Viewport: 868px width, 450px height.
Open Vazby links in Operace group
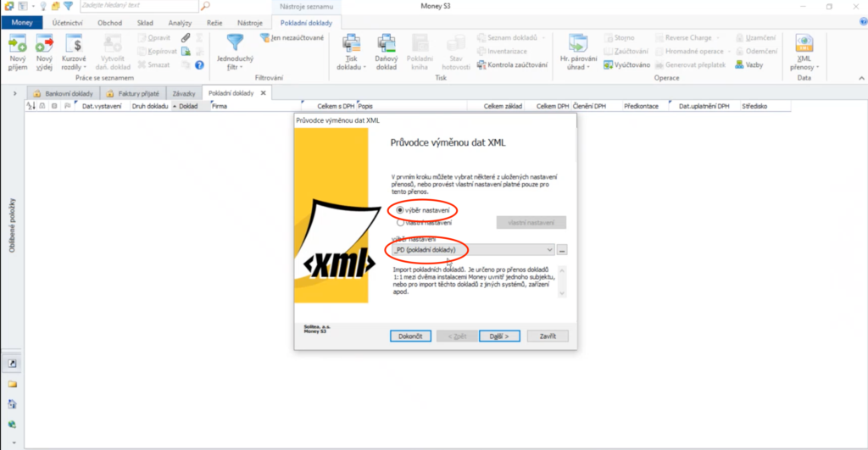(749, 64)
